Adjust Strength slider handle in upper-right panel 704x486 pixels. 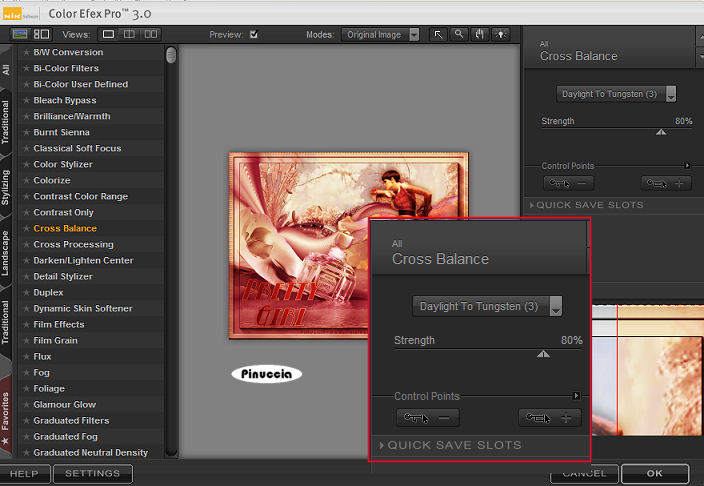point(661,132)
